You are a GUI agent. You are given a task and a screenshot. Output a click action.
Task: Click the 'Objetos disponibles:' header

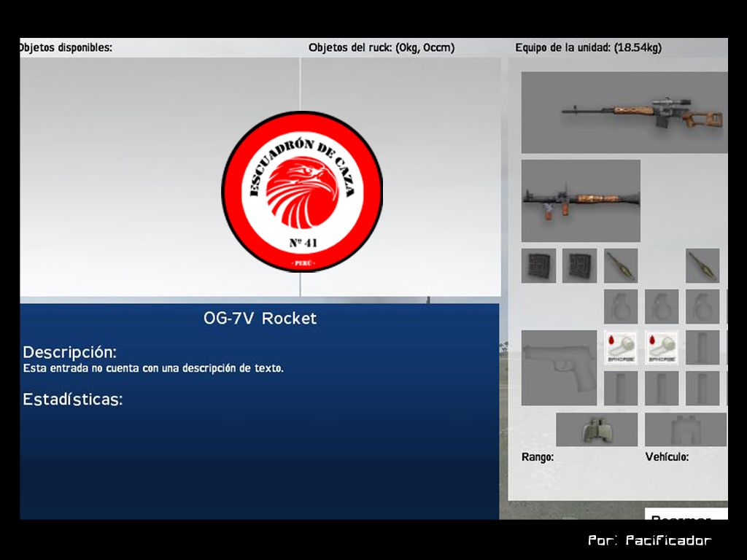pyautogui.click(x=66, y=47)
